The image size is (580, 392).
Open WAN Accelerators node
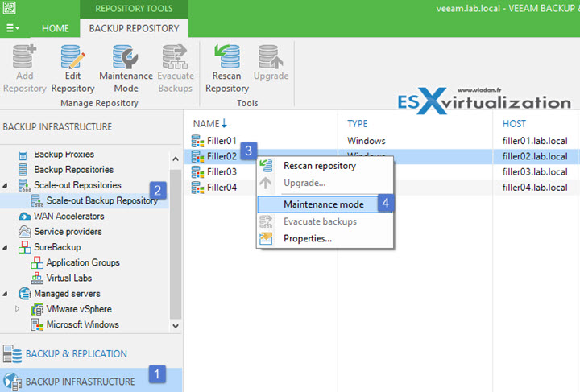pos(68,217)
